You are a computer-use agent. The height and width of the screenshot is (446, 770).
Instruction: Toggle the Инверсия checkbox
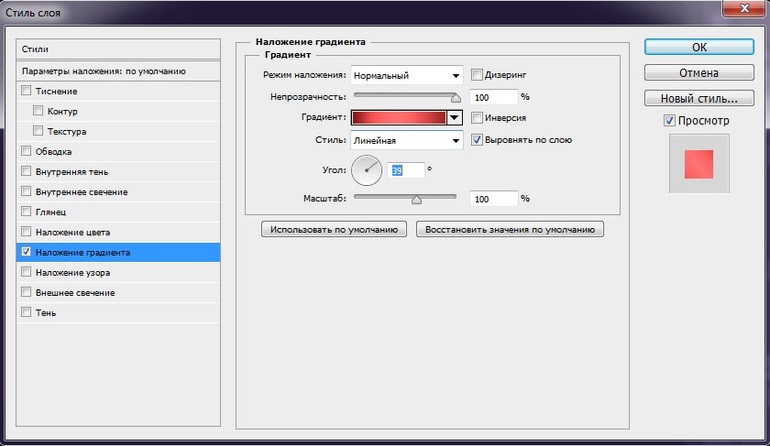pyautogui.click(x=476, y=117)
